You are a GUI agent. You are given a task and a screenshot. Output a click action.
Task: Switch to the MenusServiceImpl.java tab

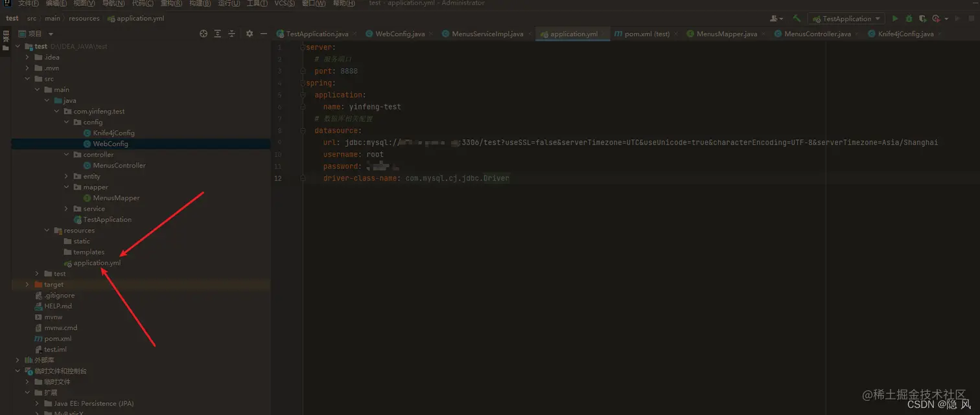click(487, 34)
